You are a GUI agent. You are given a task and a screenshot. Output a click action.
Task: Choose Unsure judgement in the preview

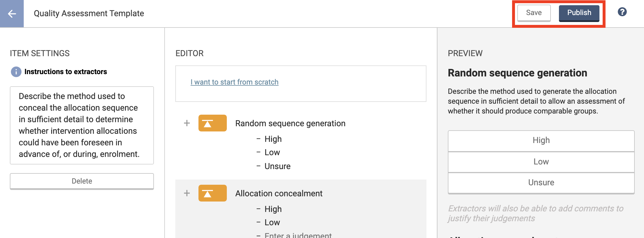pos(541,183)
